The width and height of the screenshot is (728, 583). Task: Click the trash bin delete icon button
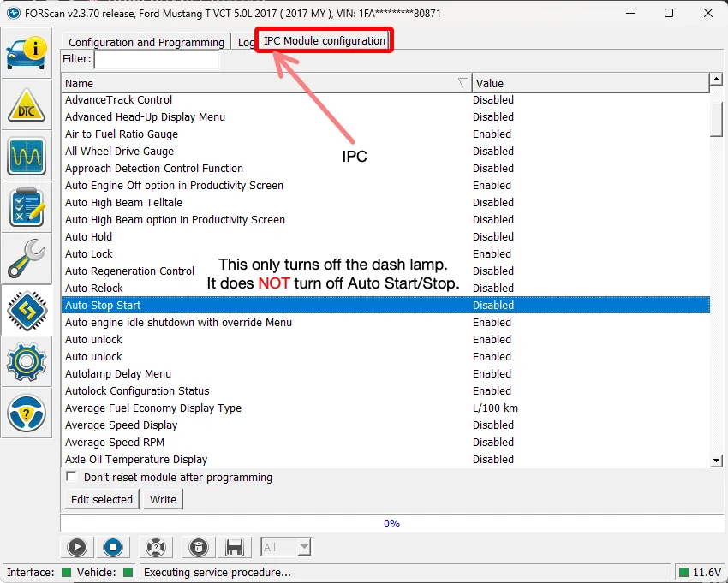pos(198,547)
